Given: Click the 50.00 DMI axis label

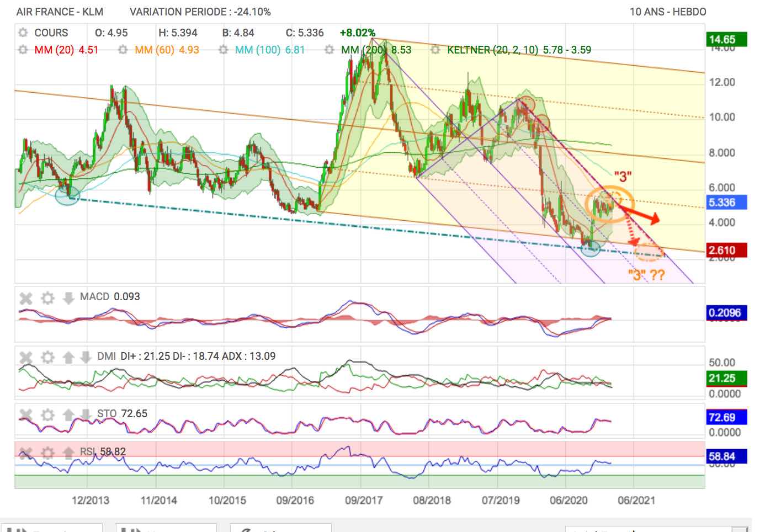Looking at the screenshot, I should [722, 363].
